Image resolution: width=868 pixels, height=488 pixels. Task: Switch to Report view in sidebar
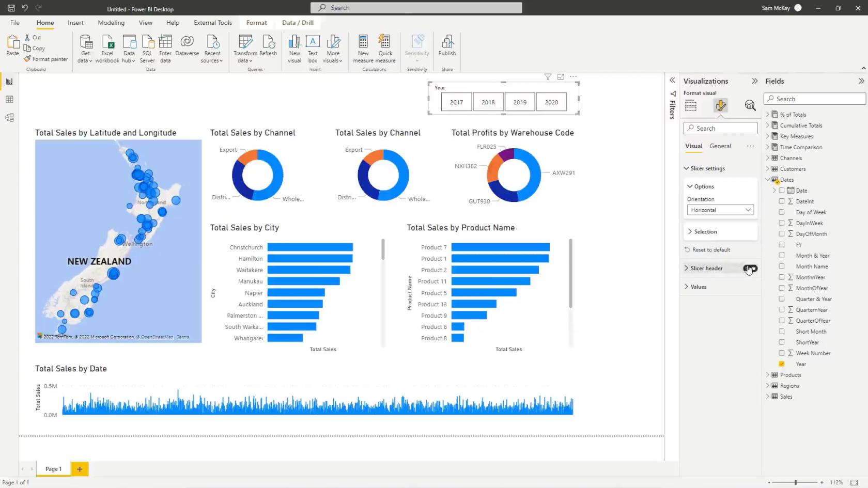point(9,81)
